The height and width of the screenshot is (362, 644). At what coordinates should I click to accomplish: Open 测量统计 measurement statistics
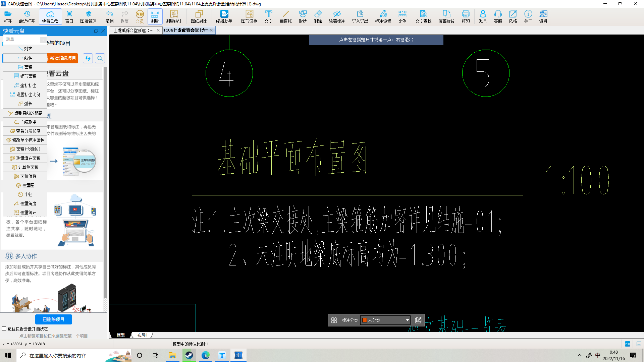(174, 16)
